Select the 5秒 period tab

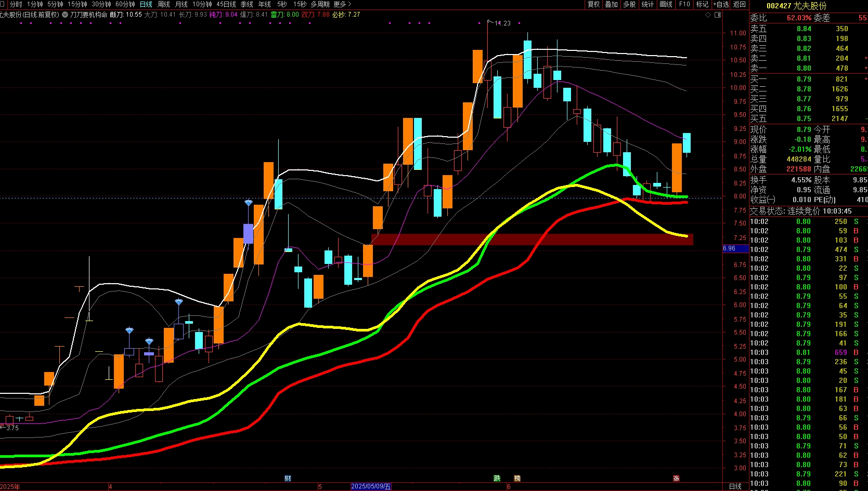[282, 4]
